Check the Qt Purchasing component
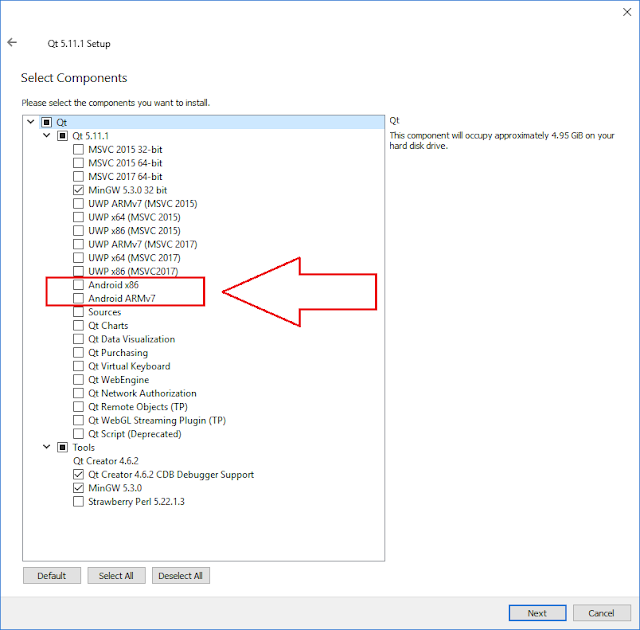Screen dimensions: 640x630 pyautogui.click(x=78, y=352)
